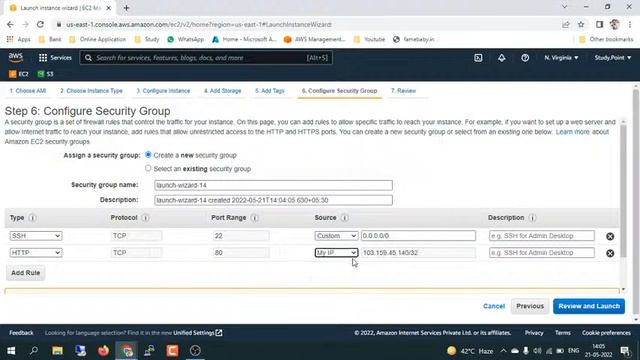
Task: Open the CloudShell icon in the AWS header
Action: (x=478, y=58)
